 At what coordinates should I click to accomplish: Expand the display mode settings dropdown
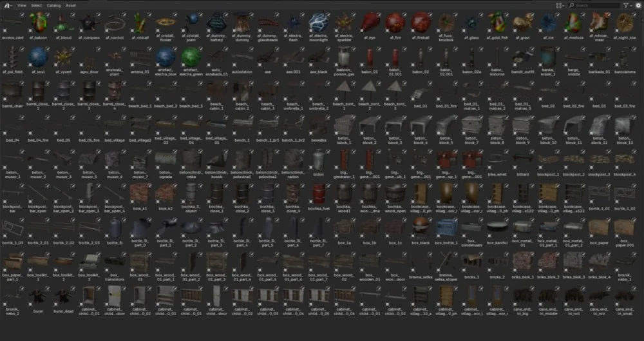(x=562, y=5)
